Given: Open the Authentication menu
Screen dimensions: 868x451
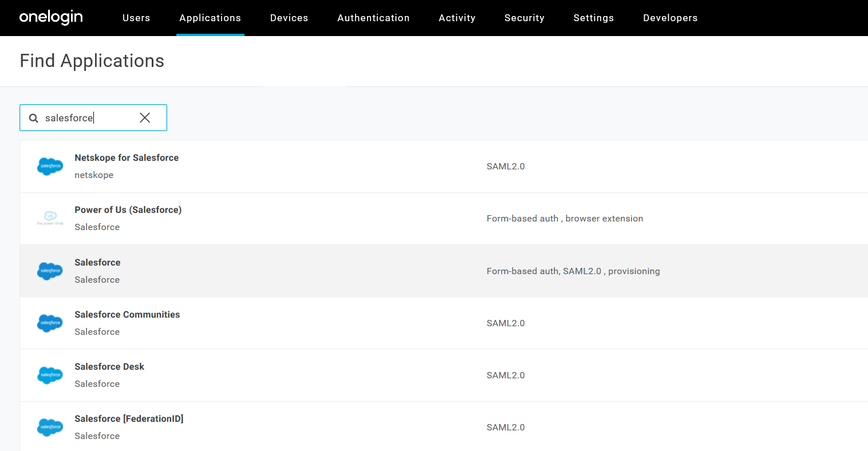Looking at the screenshot, I should coord(373,18).
